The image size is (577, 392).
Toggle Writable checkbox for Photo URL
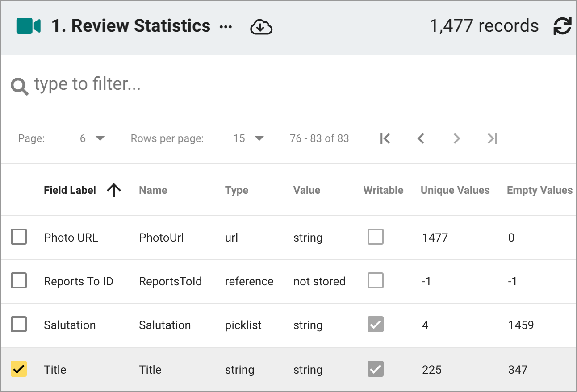click(376, 237)
